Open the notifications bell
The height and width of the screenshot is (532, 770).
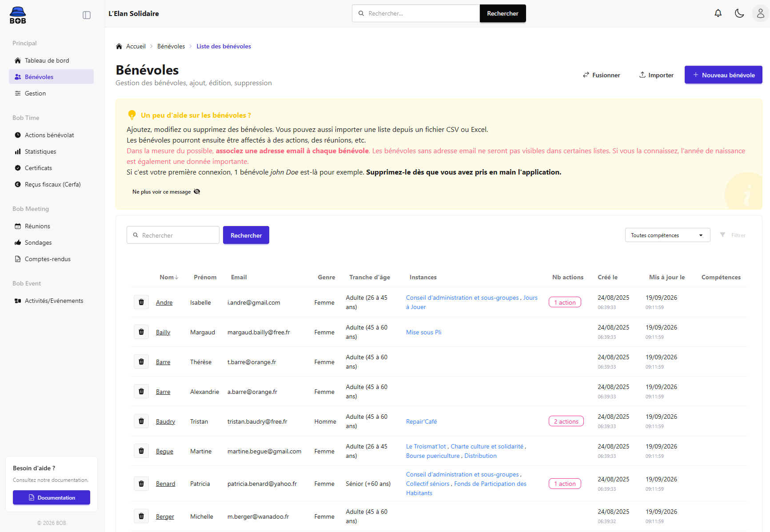pyautogui.click(x=718, y=13)
